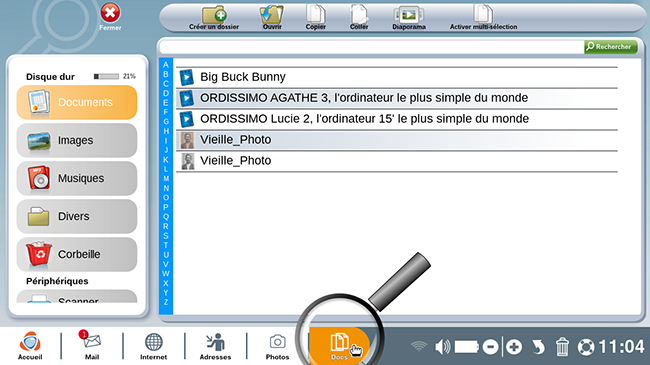This screenshot has height=365, width=650.
Task: Select the last Vieille_Photo row
Action: [397, 161]
